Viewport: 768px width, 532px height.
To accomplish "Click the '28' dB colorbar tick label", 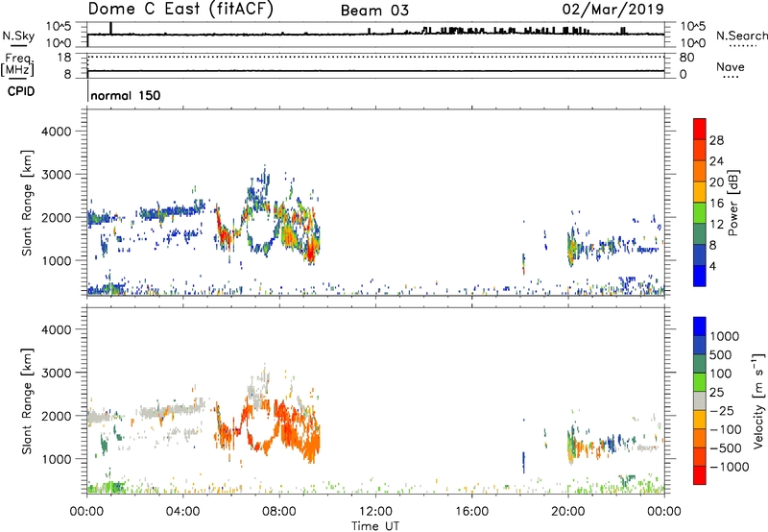I will (x=716, y=140).
